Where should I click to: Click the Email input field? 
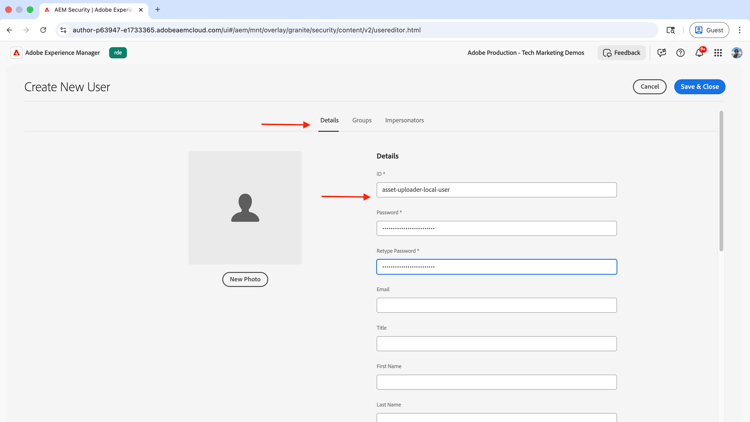[x=496, y=305]
